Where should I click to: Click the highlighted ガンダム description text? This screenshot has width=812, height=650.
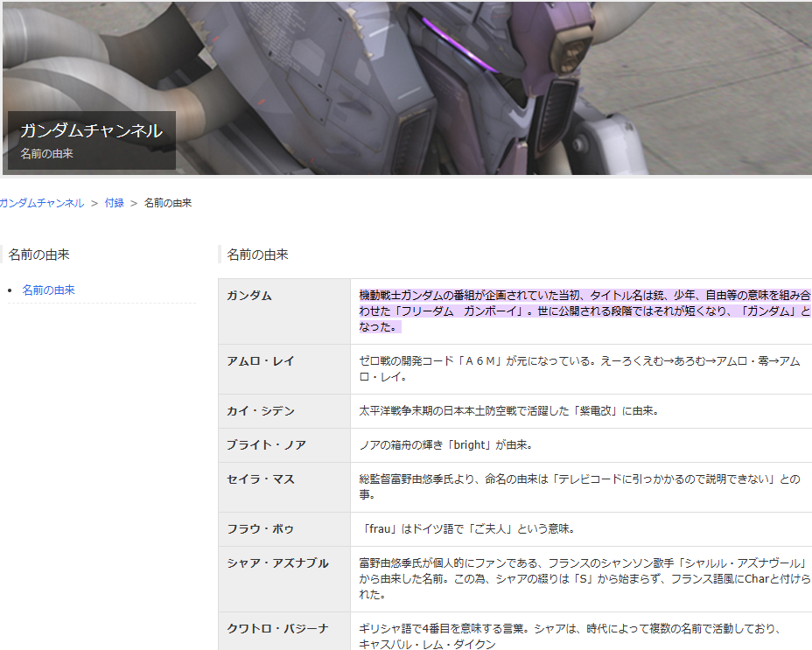[x=584, y=311]
